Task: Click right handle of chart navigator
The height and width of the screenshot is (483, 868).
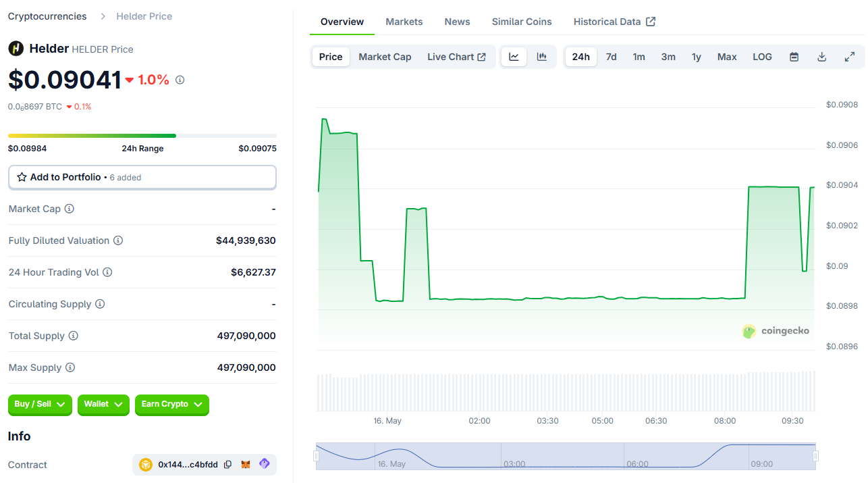Action: tap(816, 456)
